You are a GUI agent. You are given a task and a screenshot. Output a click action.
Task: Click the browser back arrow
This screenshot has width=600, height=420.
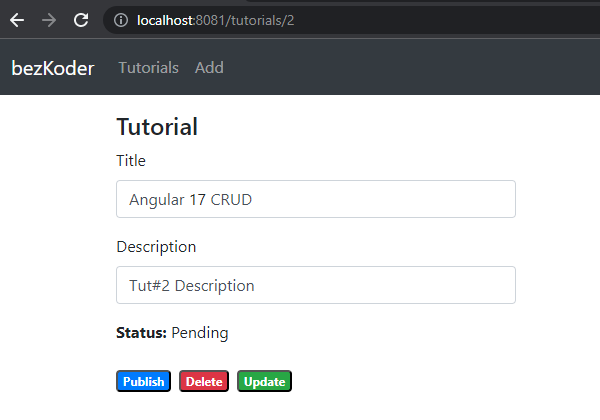point(17,20)
